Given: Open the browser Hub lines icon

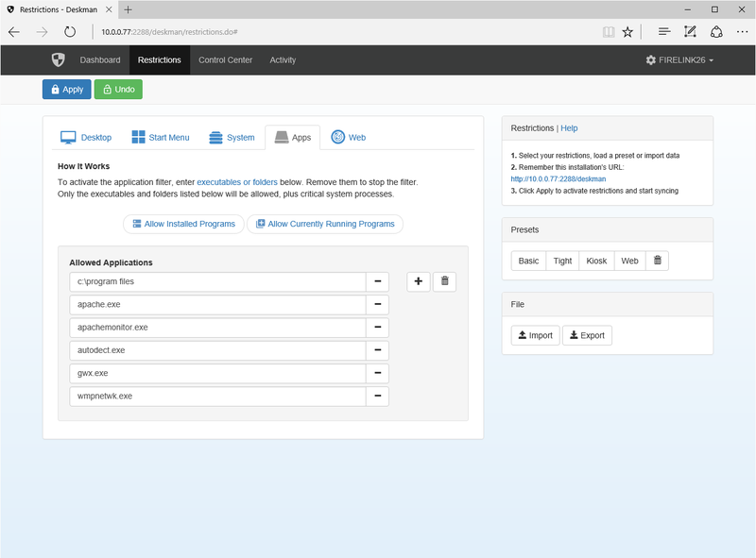Looking at the screenshot, I should click(664, 32).
